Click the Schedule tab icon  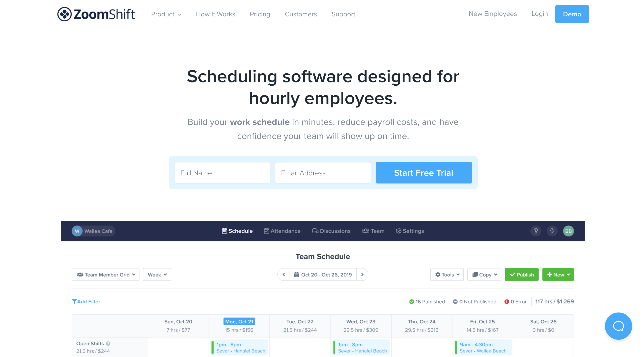[224, 231]
